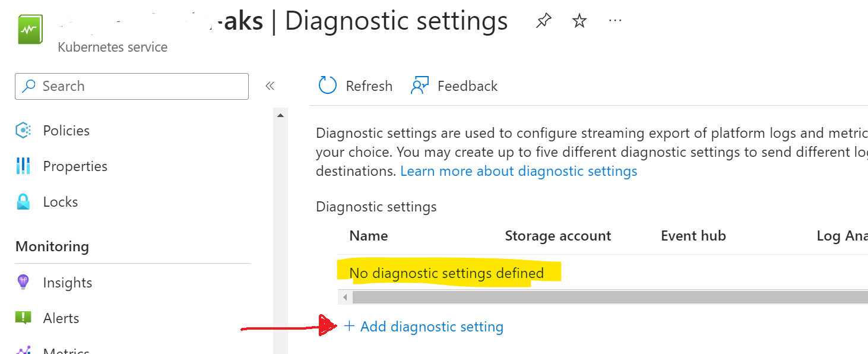Image resolution: width=868 pixels, height=354 pixels.
Task: Select the Name column header
Action: coord(368,235)
